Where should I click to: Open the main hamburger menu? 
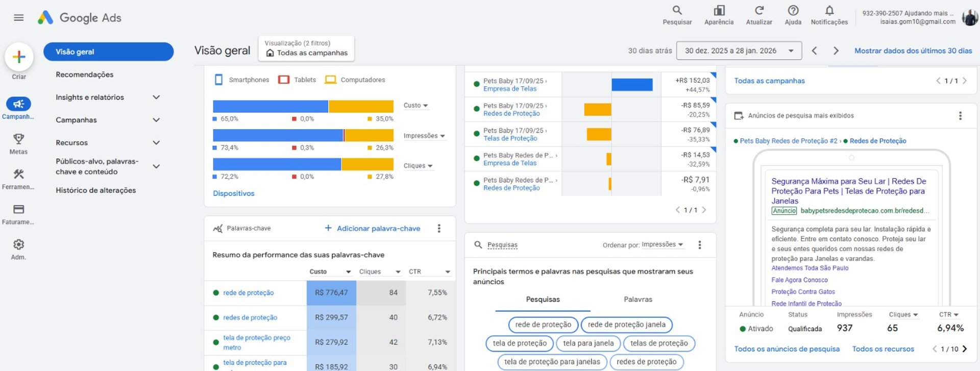(x=19, y=18)
